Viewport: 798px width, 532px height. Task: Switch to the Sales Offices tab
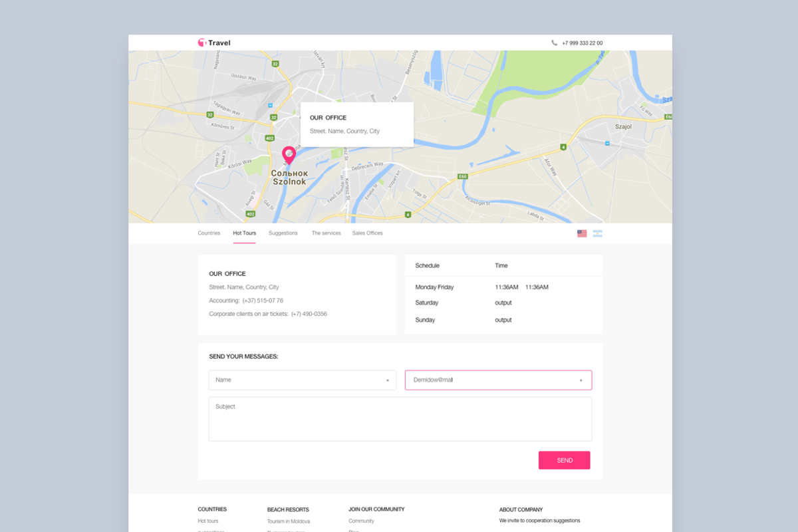[x=367, y=233]
